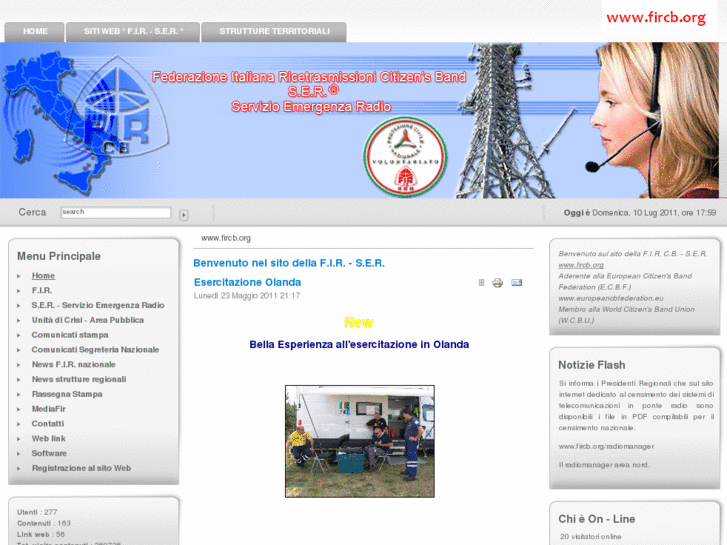The width and height of the screenshot is (727, 545).
Task: Open Rassegna Stampa menu item
Action: coord(67,394)
